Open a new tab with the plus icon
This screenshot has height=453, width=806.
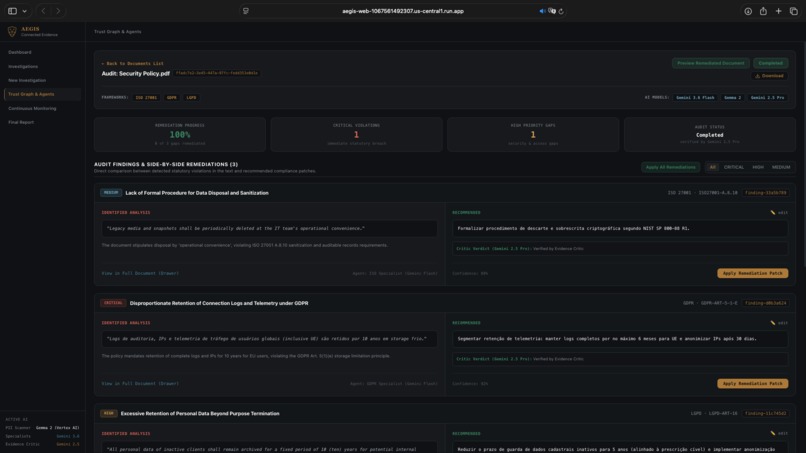(778, 11)
